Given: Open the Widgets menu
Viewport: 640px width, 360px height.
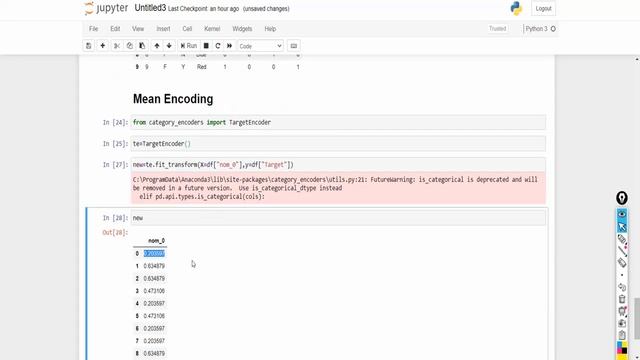Looking at the screenshot, I should click(242, 29).
